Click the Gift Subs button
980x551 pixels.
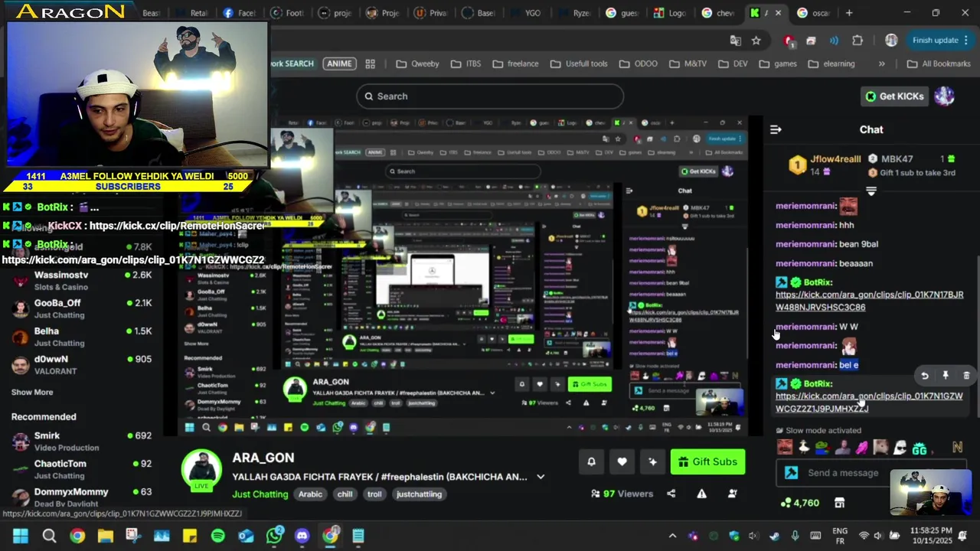[707, 461]
